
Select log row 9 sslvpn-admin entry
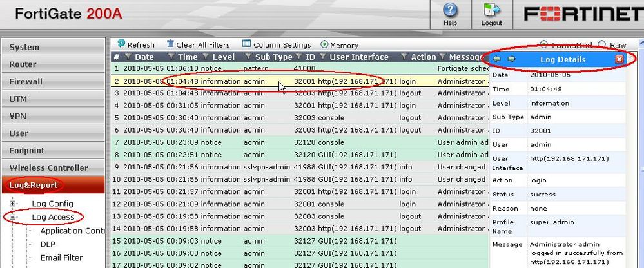point(300,167)
